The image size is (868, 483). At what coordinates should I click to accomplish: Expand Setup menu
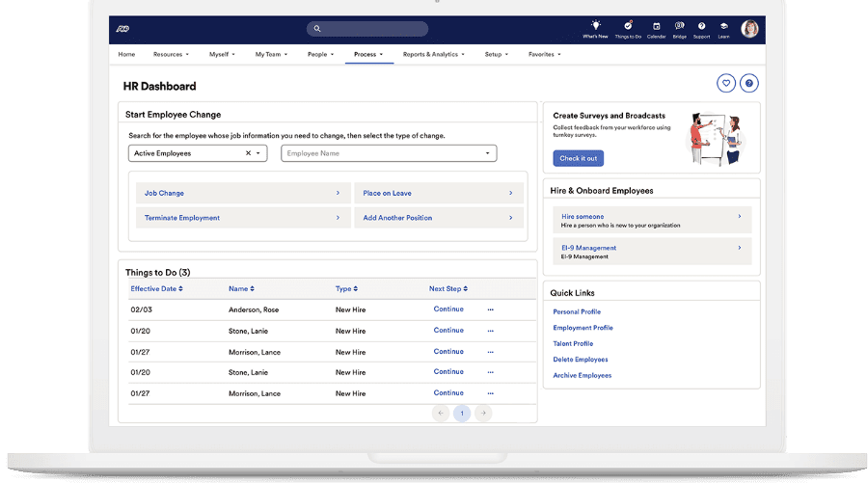click(x=497, y=54)
